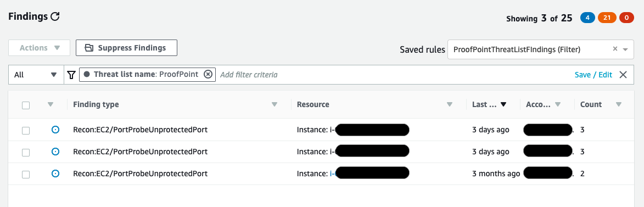This screenshot has width=644, height=207.
Task: Open the Saved rules dropdown
Action: 625,49
